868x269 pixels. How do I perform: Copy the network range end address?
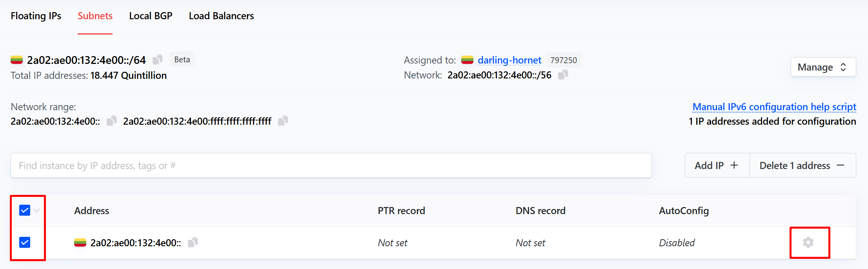283,121
